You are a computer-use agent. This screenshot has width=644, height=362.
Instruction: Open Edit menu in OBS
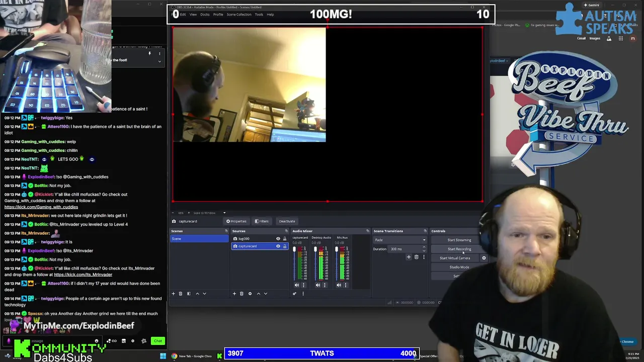[183, 15]
